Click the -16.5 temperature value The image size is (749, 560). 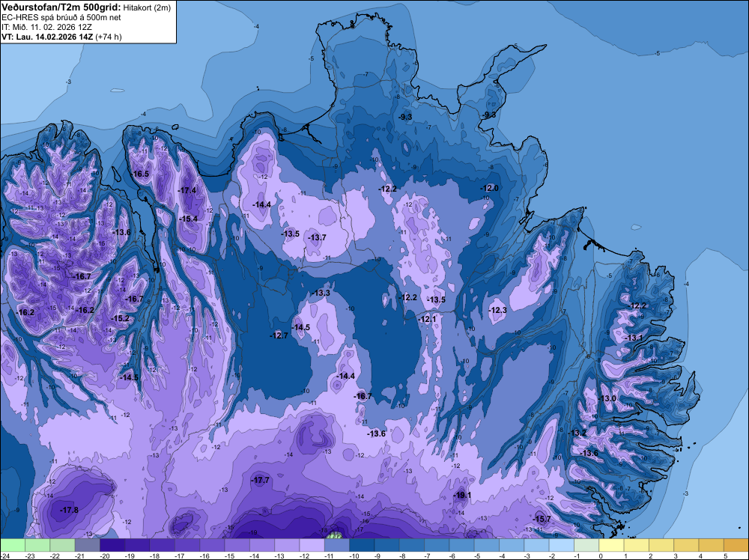tap(141, 174)
